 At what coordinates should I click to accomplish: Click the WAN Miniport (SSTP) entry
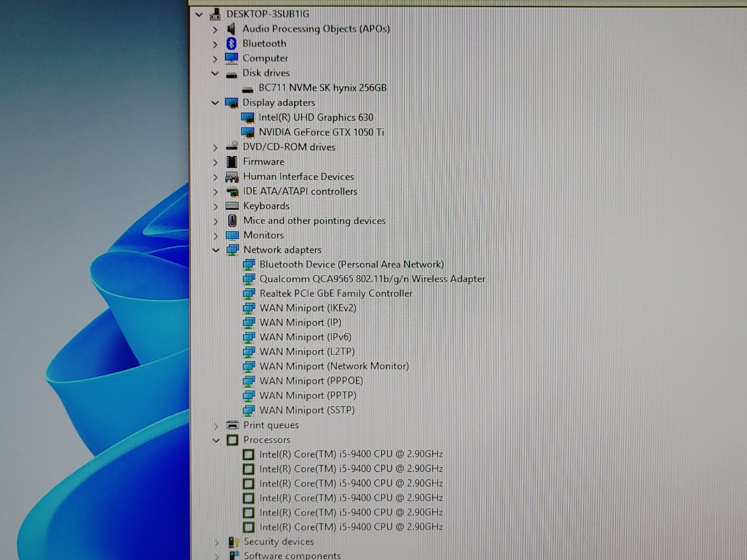tap(308, 410)
